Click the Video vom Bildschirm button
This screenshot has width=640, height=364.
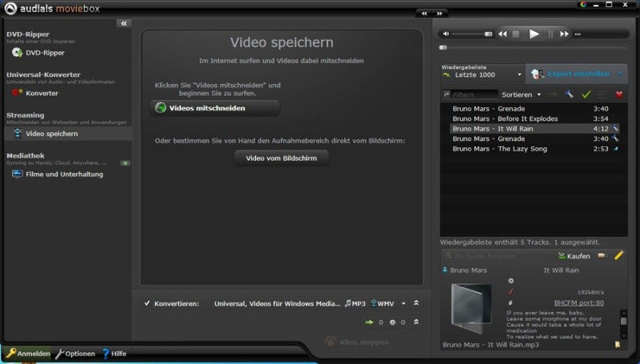click(x=282, y=158)
